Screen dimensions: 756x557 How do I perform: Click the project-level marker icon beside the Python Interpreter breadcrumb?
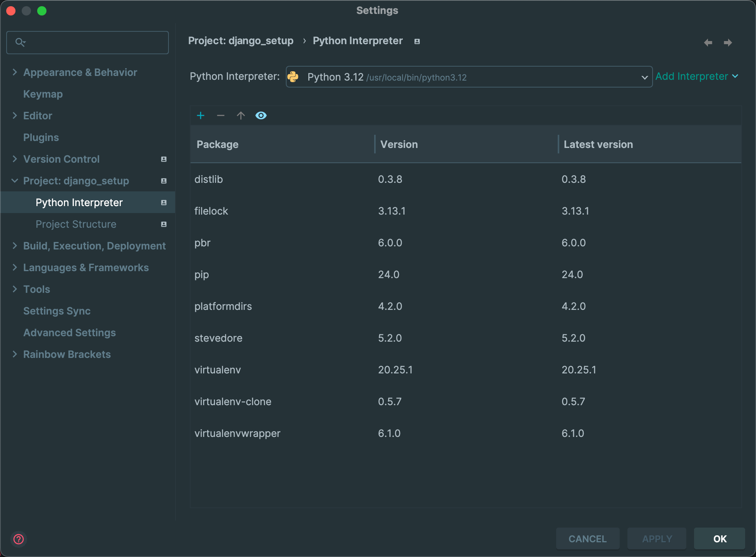tap(417, 41)
